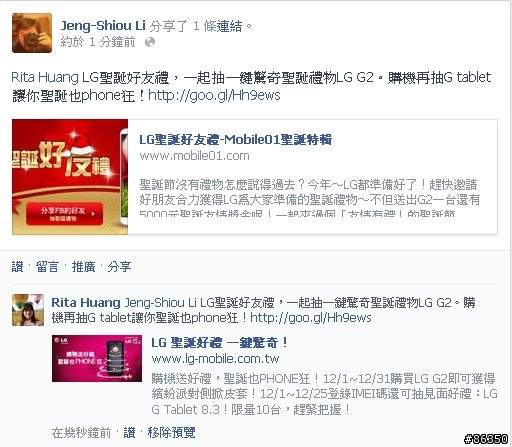
Task: Open the red LG Christmas link thumbnail
Action: click(70, 177)
